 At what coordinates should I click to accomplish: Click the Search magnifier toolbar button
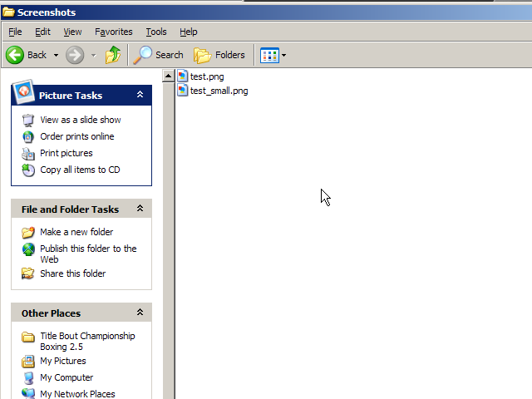[158, 55]
